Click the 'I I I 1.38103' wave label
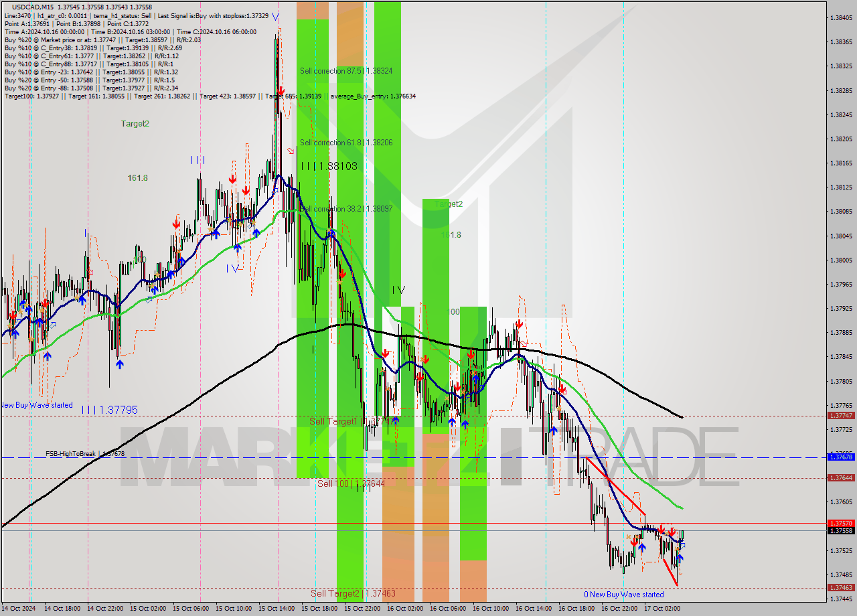 (329, 165)
